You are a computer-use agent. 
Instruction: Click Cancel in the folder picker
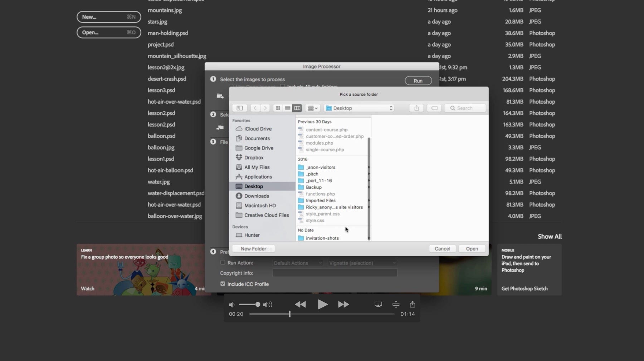442,249
